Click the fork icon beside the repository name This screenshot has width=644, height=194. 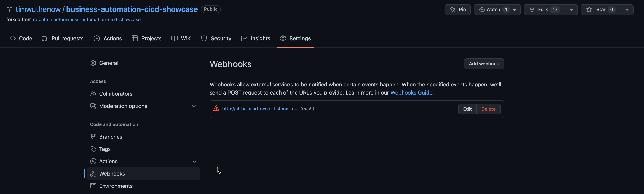pyautogui.click(x=10, y=9)
